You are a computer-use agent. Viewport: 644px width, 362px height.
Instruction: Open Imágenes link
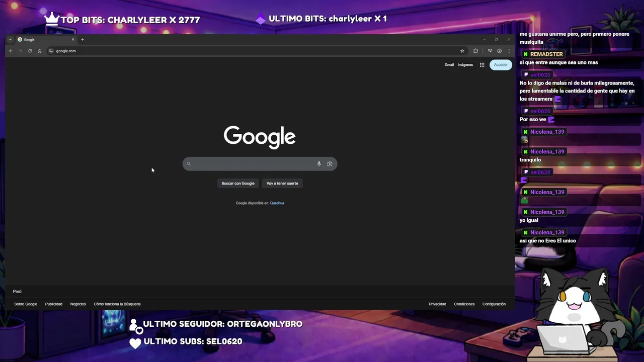pyautogui.click(x=465, y=64)
